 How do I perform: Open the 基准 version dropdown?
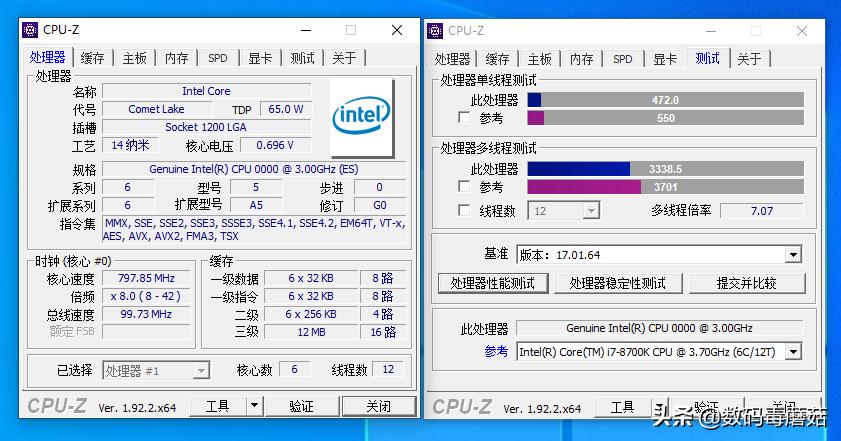coord(659,254)
